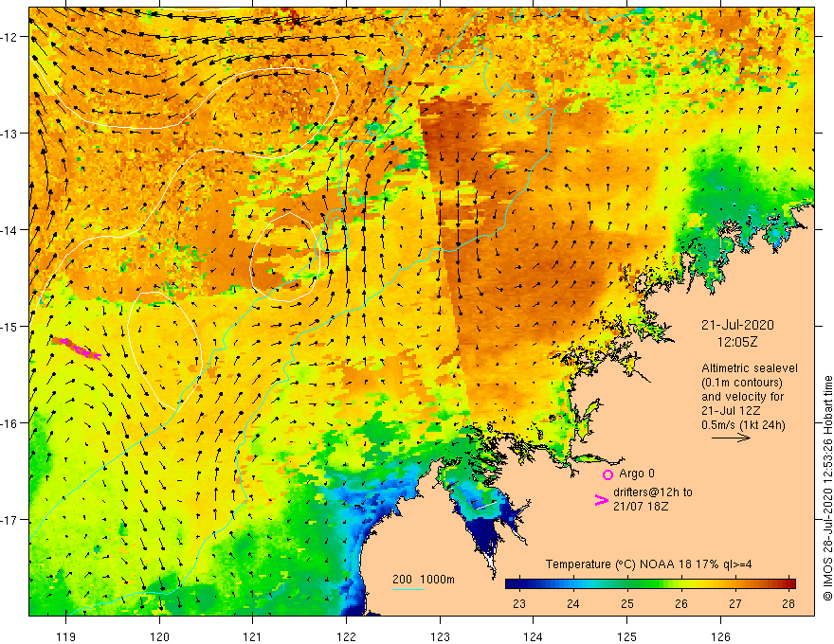Click the colorbar tick label '24'
The image size is (834, 644).
pos(572,604)
